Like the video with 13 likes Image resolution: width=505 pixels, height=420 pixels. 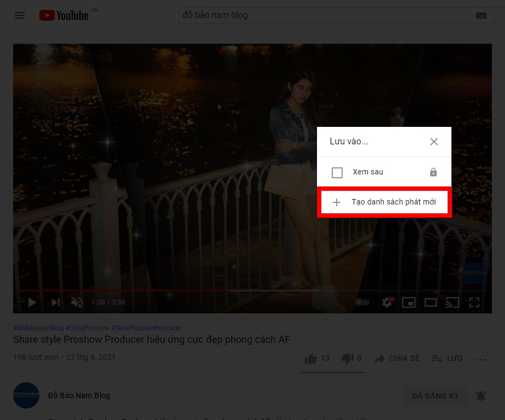click(317, 358)
